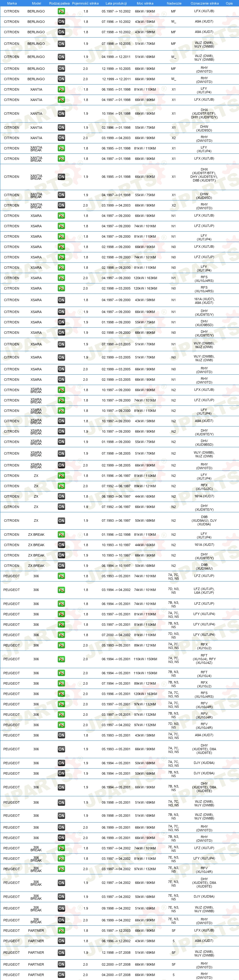Click ON icon in Xsara Break 02.1999 RHY row
Image resolution: width=239 pixels, height=980 pixels.
tap(61, 465)
